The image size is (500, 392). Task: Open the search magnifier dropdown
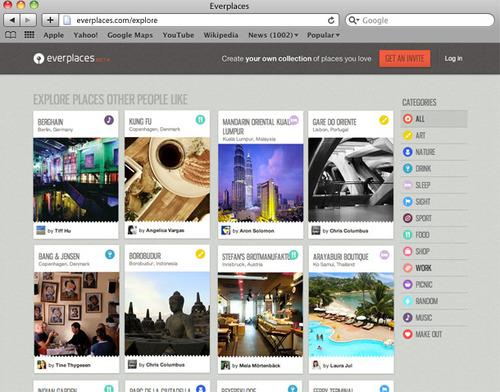pyautogui.click(x=354, y=20)
